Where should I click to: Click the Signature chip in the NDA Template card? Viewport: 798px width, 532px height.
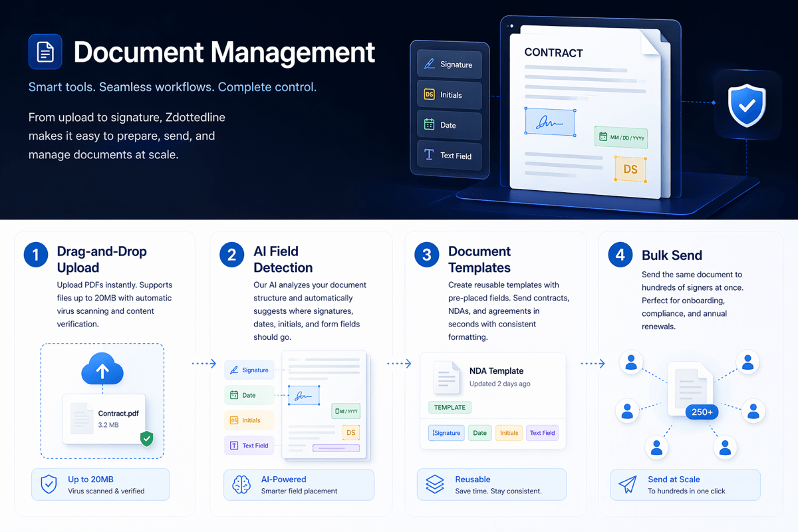coord(446,433)
